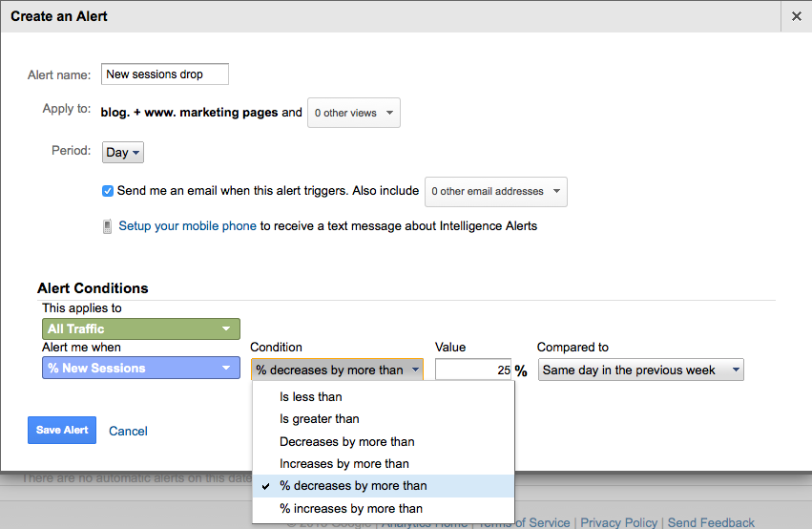Click the Value input field
The image size is (812, 529).
point(473,370)
